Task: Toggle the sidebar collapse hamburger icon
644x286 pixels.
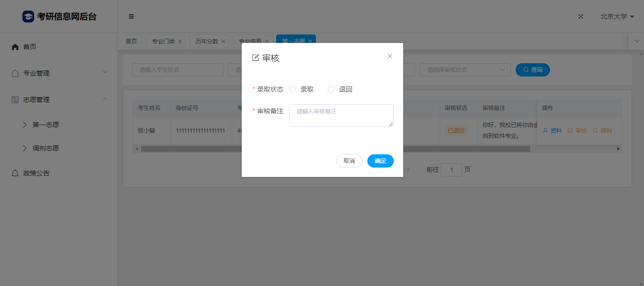Action: (131, 17)
